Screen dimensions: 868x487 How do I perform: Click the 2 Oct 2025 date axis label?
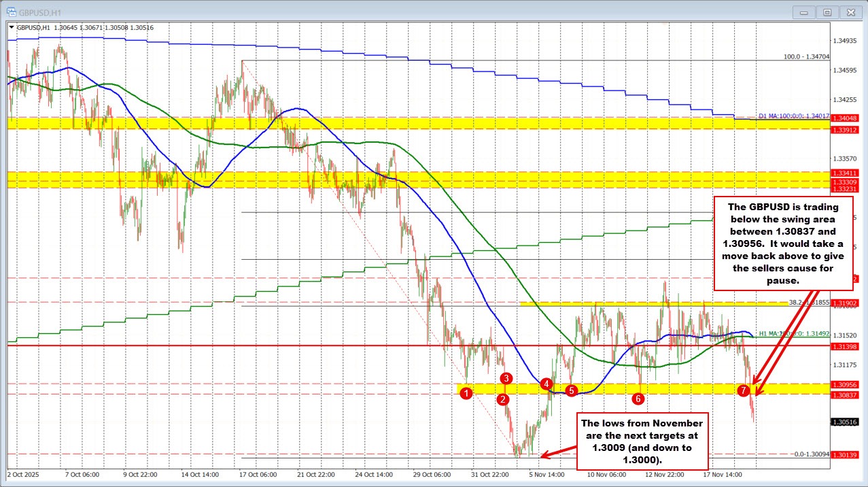point(23,475)
